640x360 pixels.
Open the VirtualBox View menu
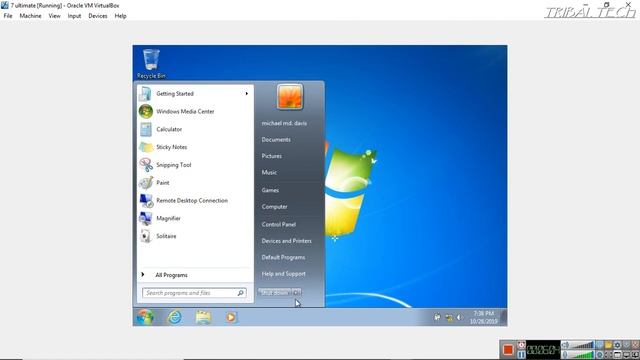[54, 16]
